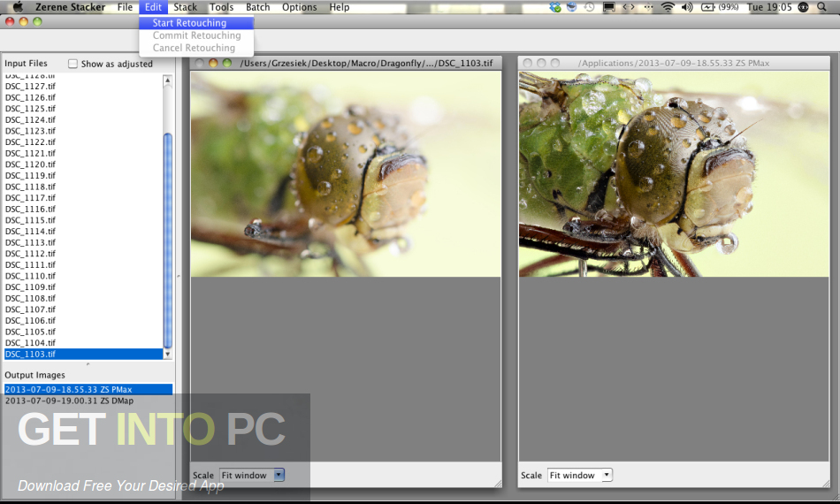This screenshot has width=840, height=504.
Task: Open the Time Machine status icon
Action: point(589,7)
